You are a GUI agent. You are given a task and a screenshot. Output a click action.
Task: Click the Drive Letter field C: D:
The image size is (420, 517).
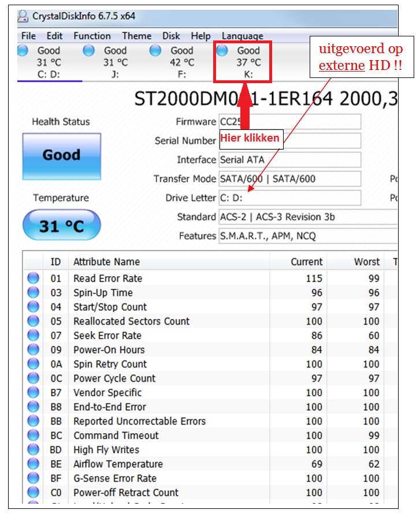pyautogui.click(x=290, y=198)
